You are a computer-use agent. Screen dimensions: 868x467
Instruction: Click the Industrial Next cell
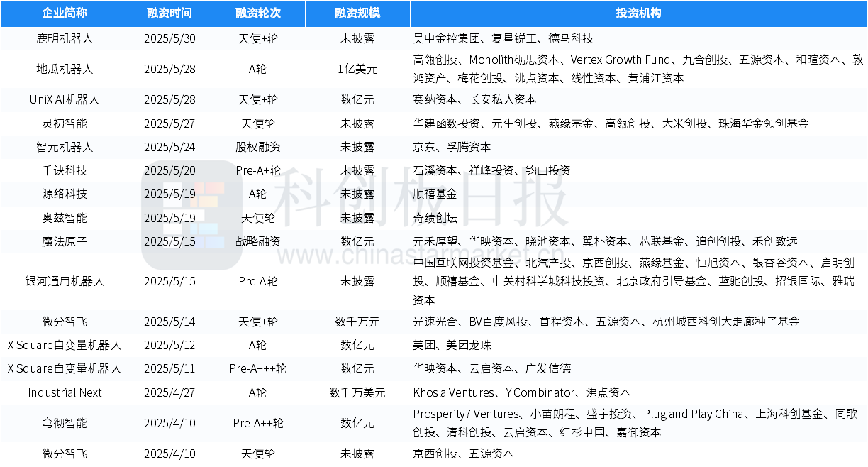(x=65, y=392)
